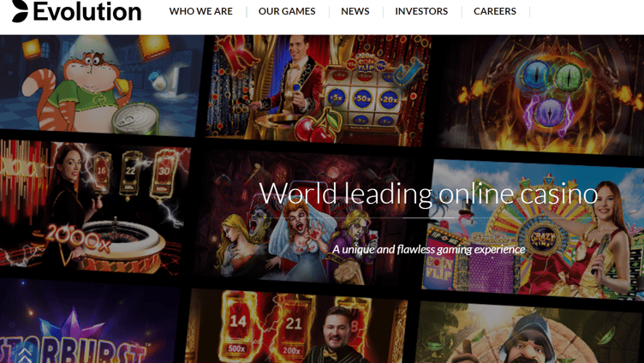The width and height of the screenshot is (644, 363).
Task: Open the 2000x Lightning Roulette thumbnail
Action: [x=94, y=207]
